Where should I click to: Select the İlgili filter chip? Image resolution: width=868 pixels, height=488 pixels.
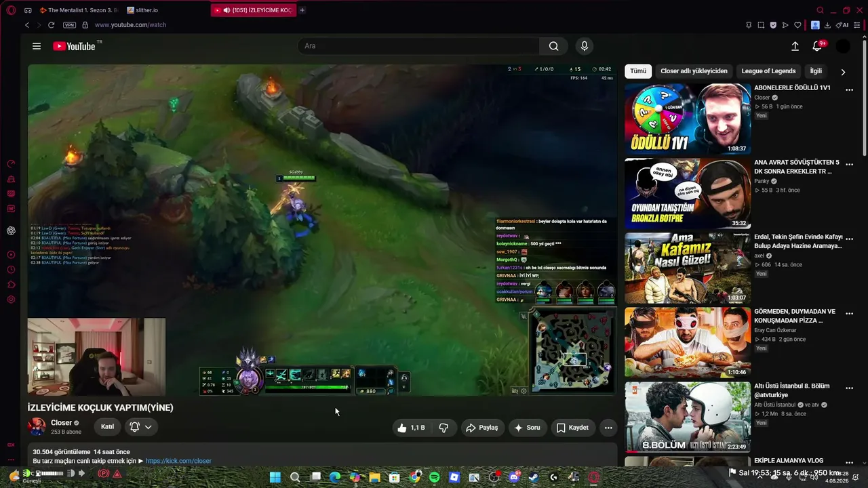pyautogui.click(x=816, y=71)
